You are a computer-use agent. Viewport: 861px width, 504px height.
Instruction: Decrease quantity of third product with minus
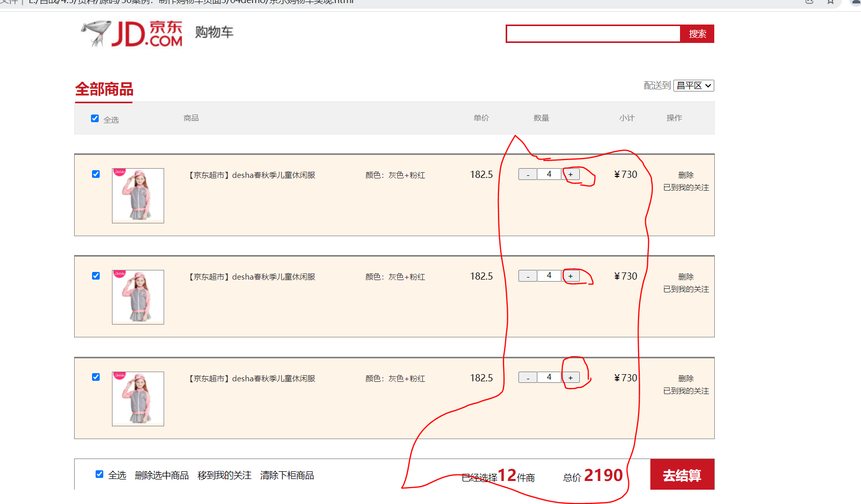pyautogui.click(x=528, y=378)
